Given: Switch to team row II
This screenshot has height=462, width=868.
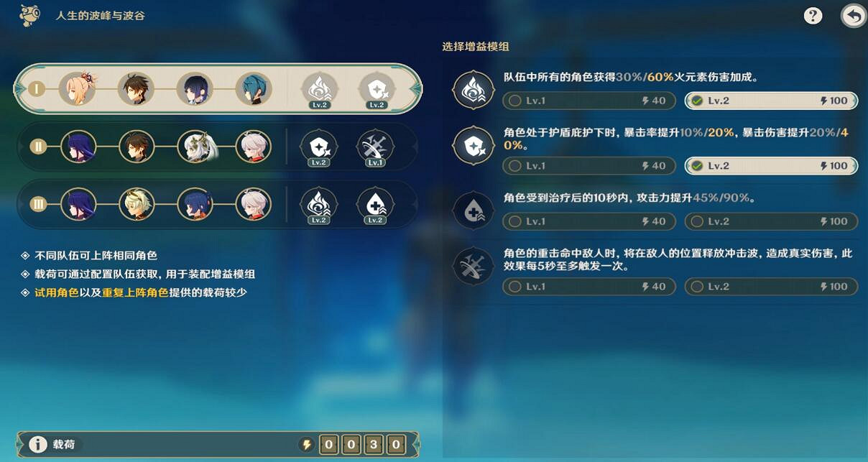Looking at the screenshot, I should tap(217, 147).
